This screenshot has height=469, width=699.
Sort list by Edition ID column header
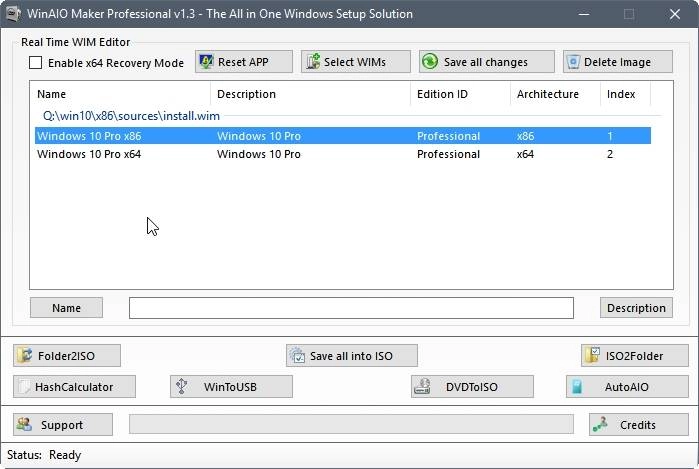click(x=460, y=94)
